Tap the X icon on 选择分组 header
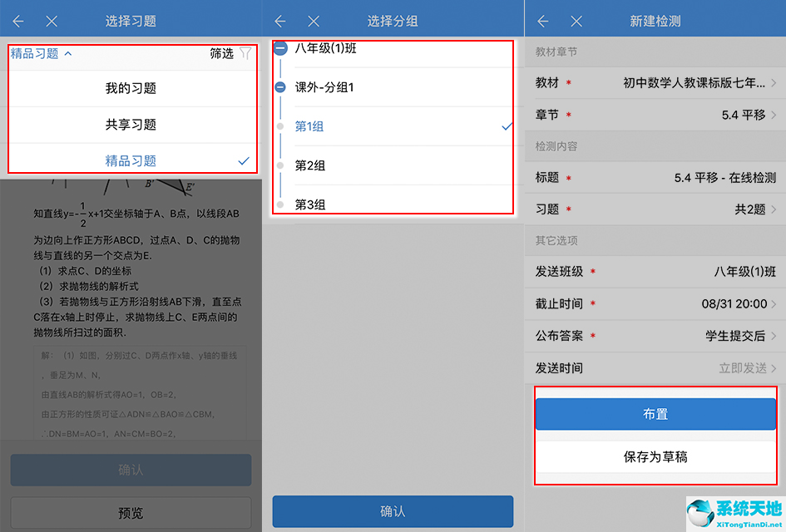The image size is (786, 532). 314,20
